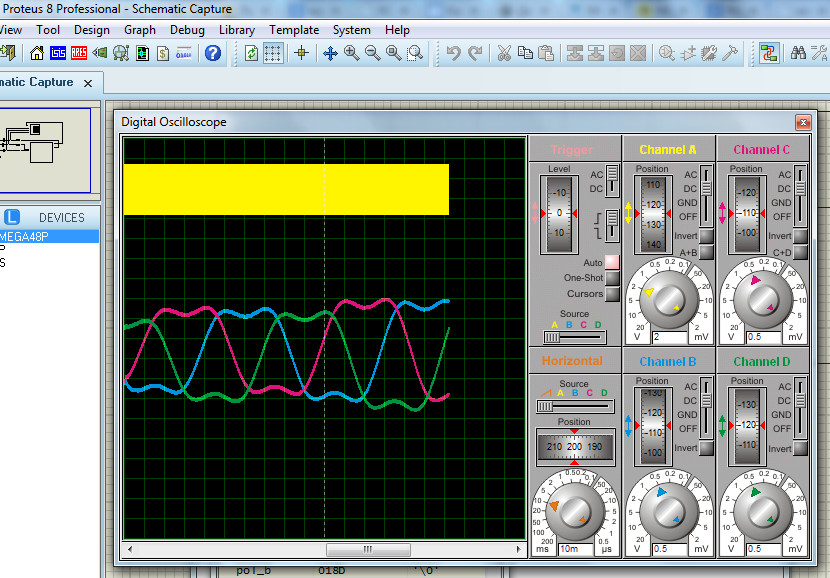Click the zoom in magnifier icon

click(x=352, y=53)
